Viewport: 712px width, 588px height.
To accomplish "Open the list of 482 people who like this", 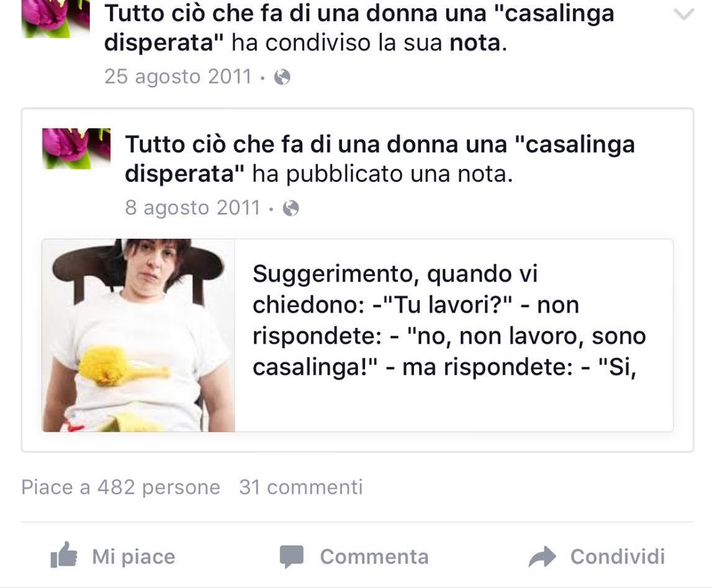I will pyautogui.click(x=121, y=488).
